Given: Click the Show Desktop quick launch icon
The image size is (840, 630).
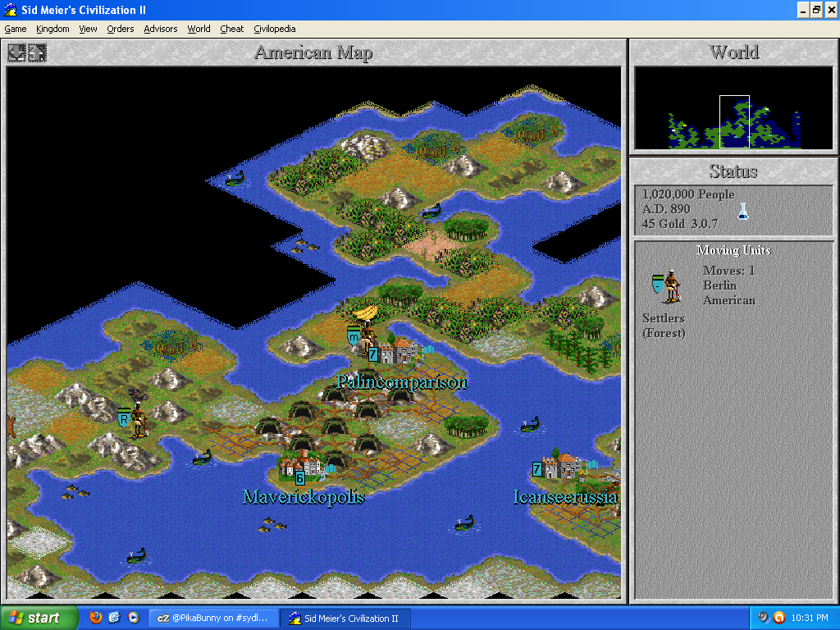Looking at the screenshot, I should click(114, 618).
